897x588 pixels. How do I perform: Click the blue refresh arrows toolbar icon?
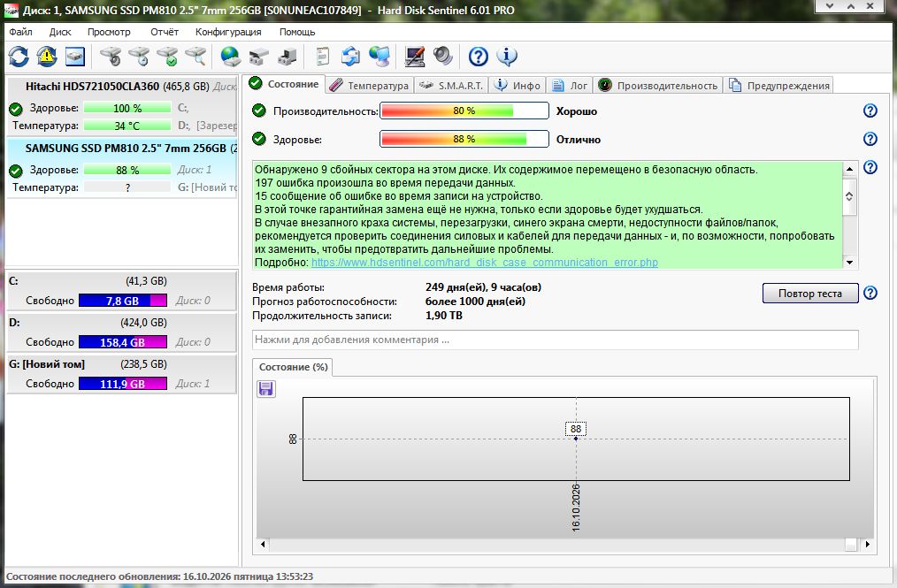[19, 56]
